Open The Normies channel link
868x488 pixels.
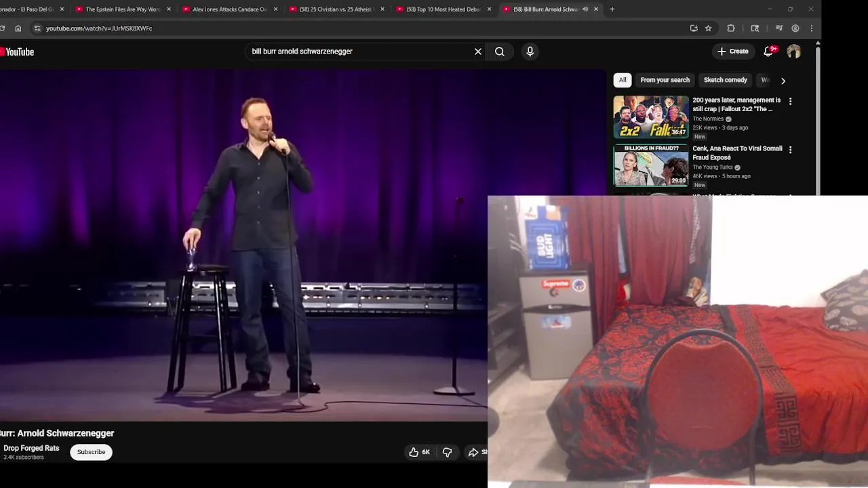[708, 119]
